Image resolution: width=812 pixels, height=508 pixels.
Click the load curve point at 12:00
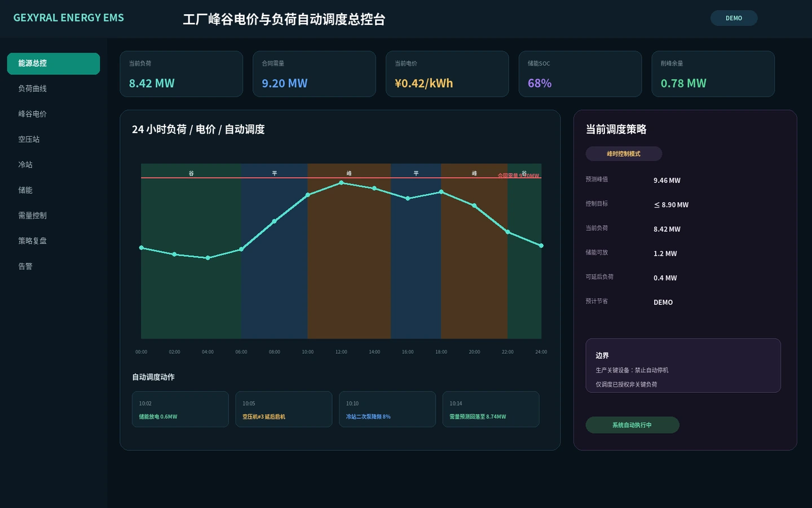[341, 183]
